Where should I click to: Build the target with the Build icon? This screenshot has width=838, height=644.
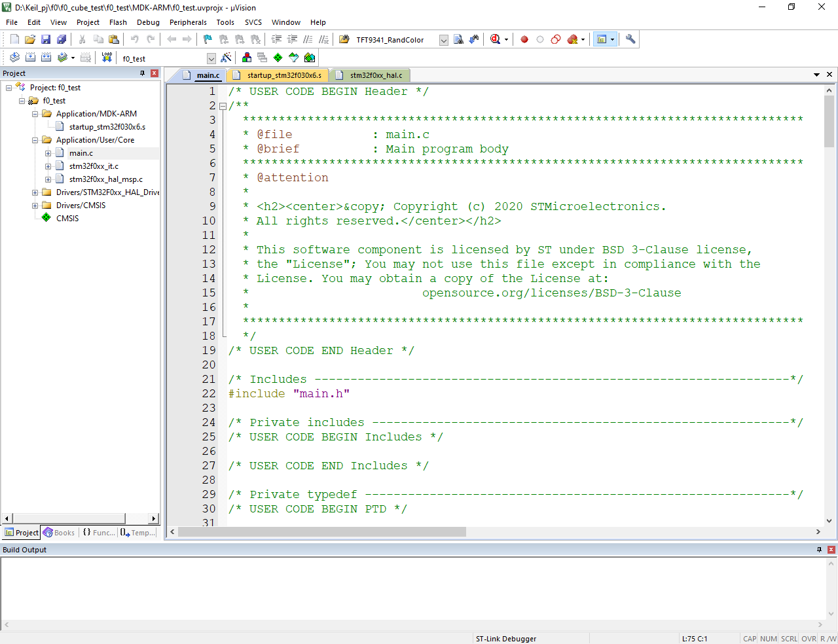[30, 58]
